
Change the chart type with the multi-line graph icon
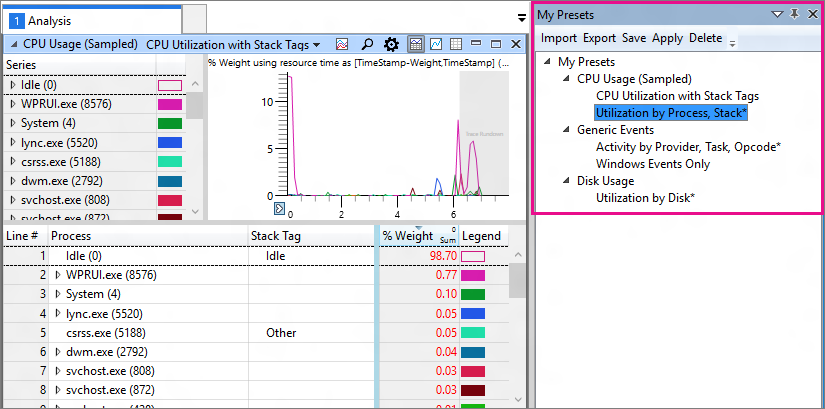tap(342, 44)
